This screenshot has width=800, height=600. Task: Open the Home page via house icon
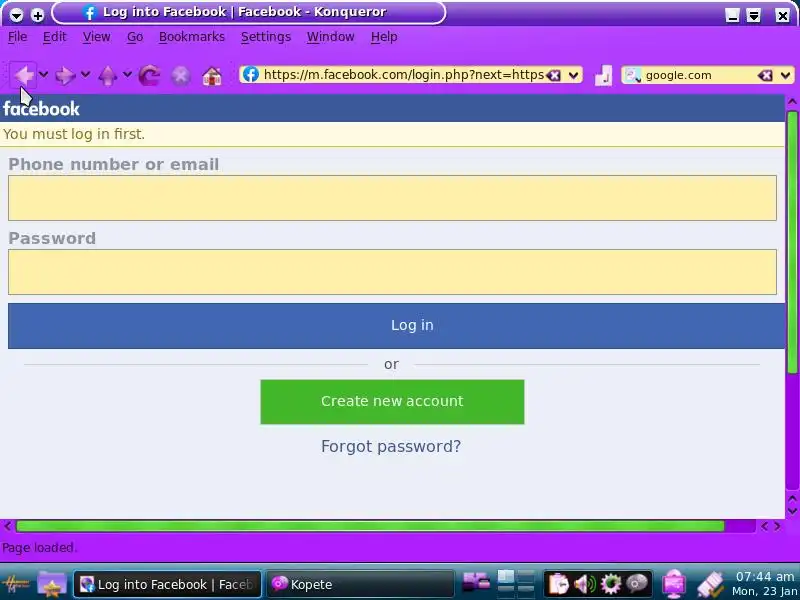click(x=212, y=76)
